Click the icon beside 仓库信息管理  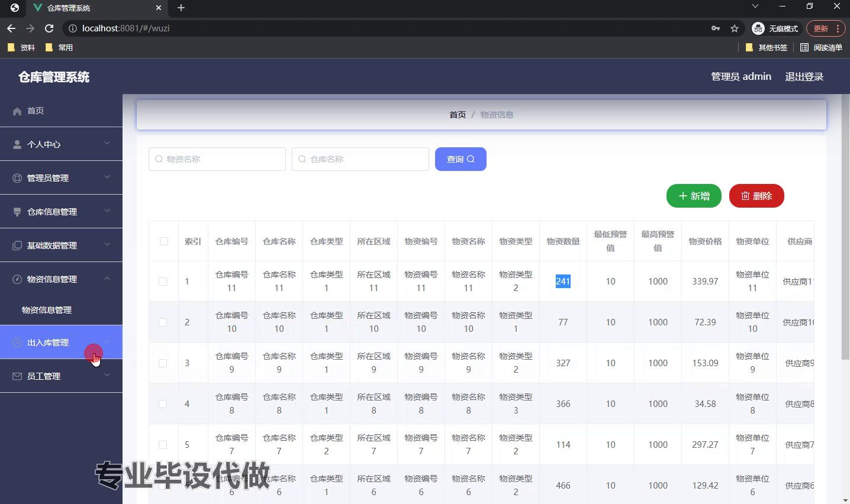(x=17, y=212)
